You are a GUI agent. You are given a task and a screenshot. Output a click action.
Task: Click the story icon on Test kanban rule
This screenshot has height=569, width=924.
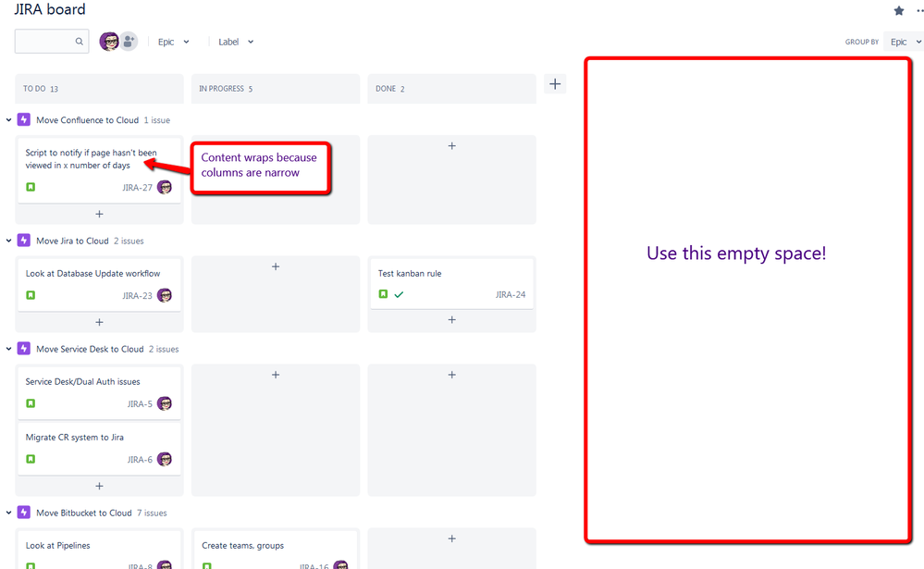pyautogui.click(x=383, y=293)
